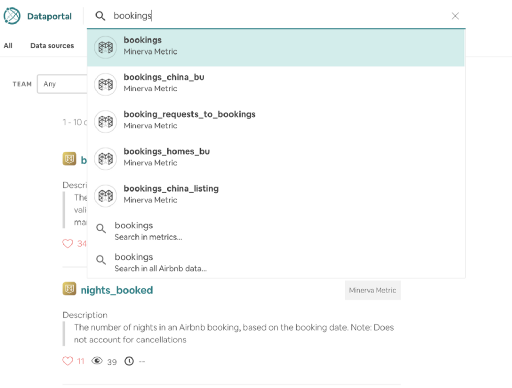Click the "TEAM" filter label
The width and height of the screenshot is (512, 388).
[x=22, y=84]
